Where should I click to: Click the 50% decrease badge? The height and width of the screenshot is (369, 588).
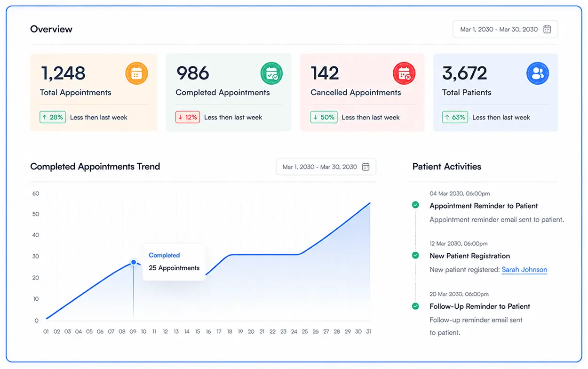(x=324, y=117)
